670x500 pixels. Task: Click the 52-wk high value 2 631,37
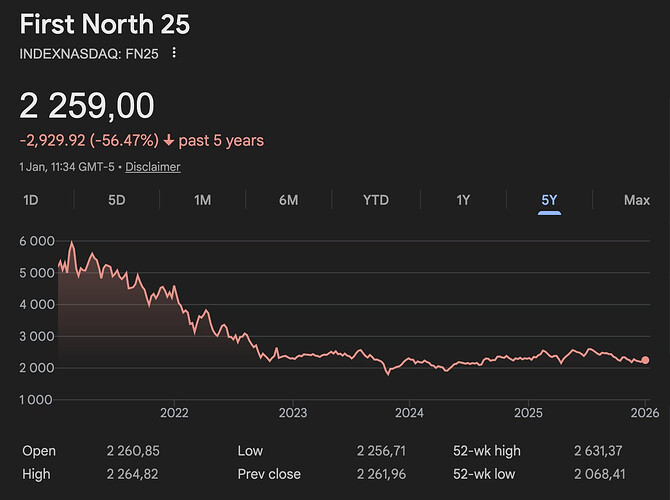pyautogui.click(x=604, y=451)
